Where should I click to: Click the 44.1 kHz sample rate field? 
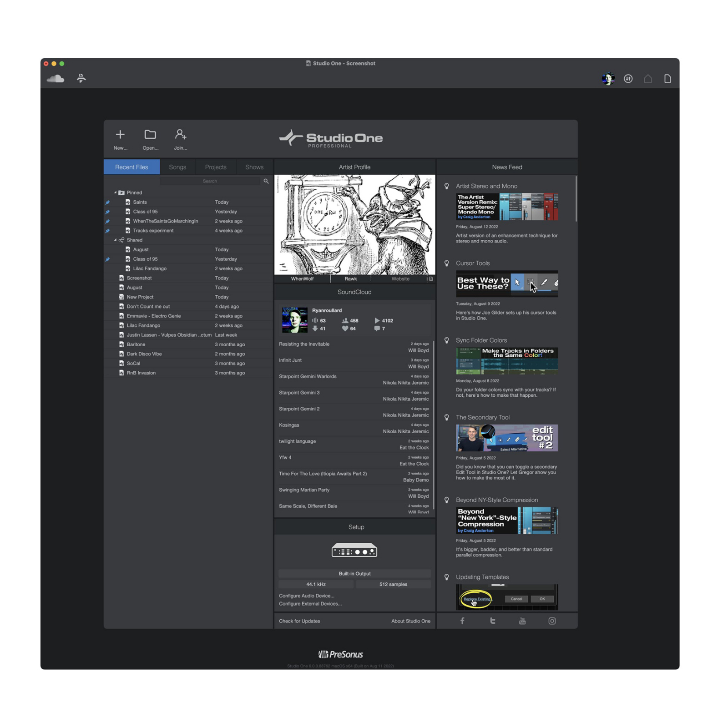point(316,584)
